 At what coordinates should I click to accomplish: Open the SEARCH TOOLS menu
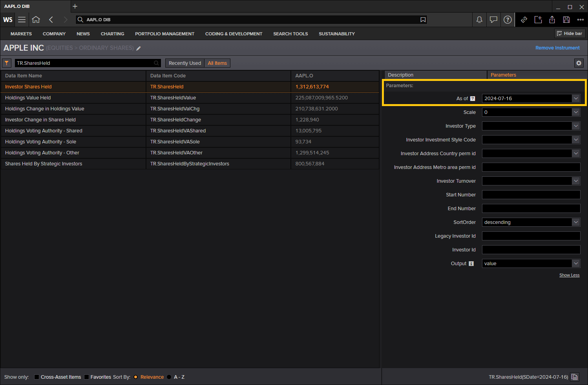click(290, 34)
